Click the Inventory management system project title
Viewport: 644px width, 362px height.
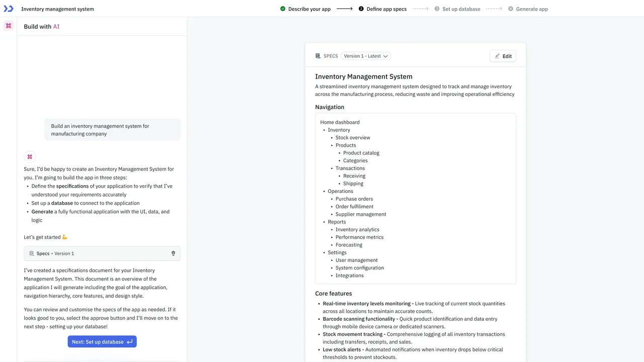click(x=57, y=9)
